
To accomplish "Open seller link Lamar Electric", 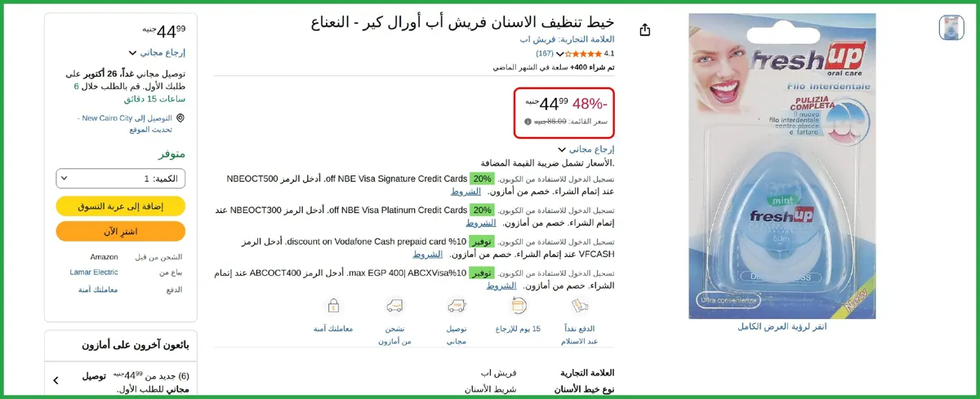I will [94, 273].
